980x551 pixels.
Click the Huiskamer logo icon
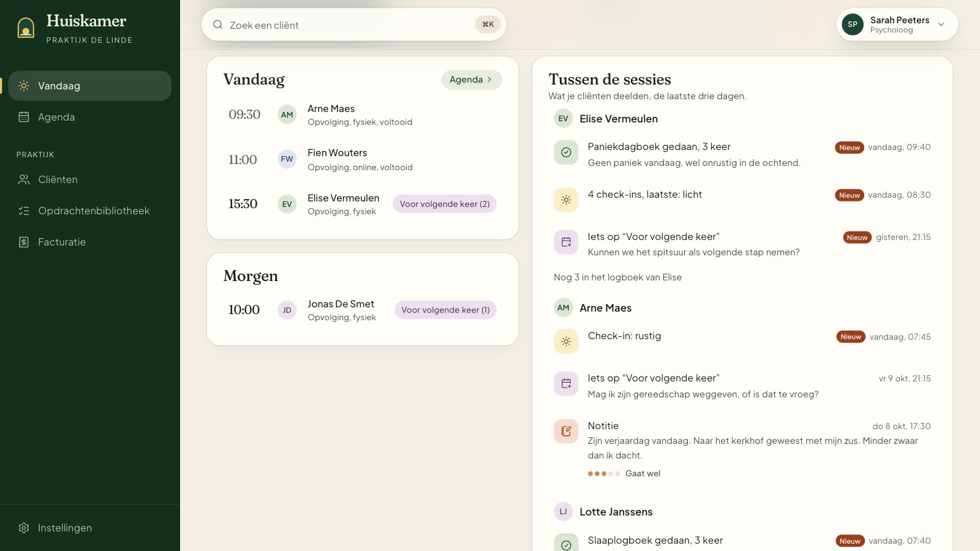click(x=26, y=28)
